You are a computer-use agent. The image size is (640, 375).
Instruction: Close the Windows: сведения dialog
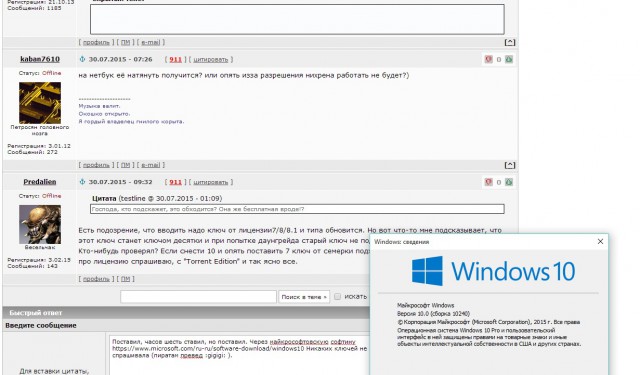point(600,242)
